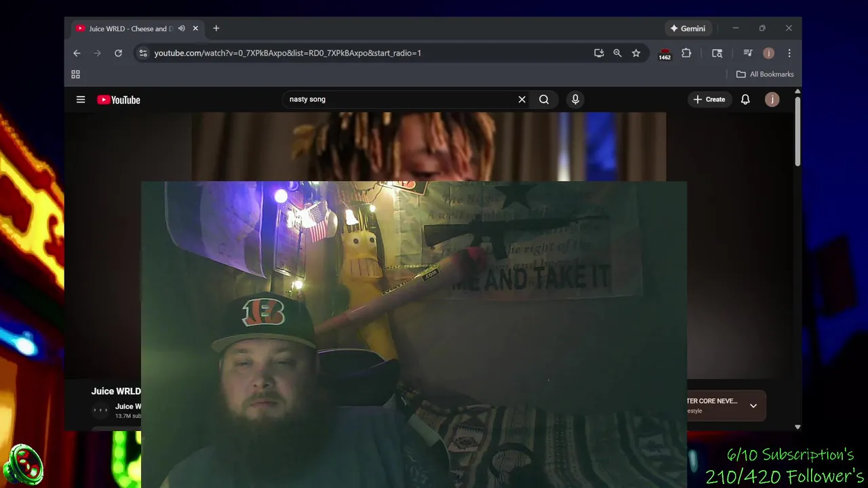Click the '6/10 Subscription's' overlay text
Viewport: 868px width, 488px height.
point(791,454)
